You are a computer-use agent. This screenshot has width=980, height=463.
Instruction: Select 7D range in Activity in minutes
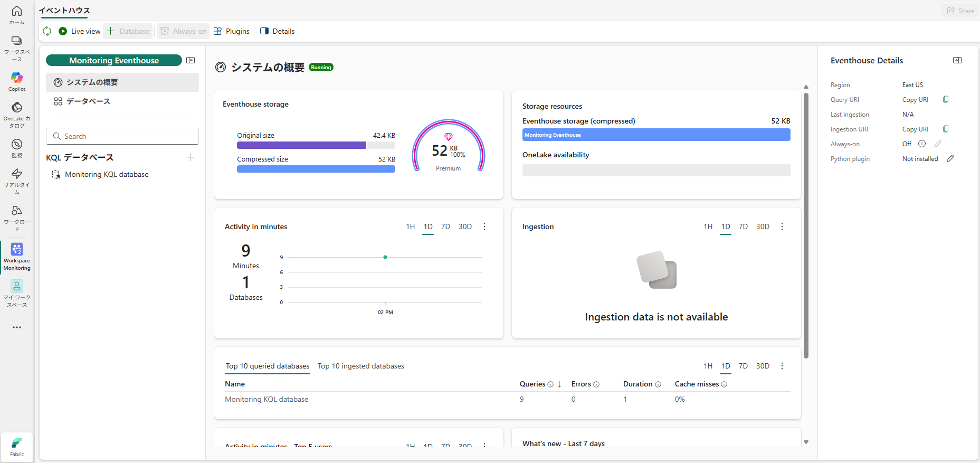(x=445, y=226)
